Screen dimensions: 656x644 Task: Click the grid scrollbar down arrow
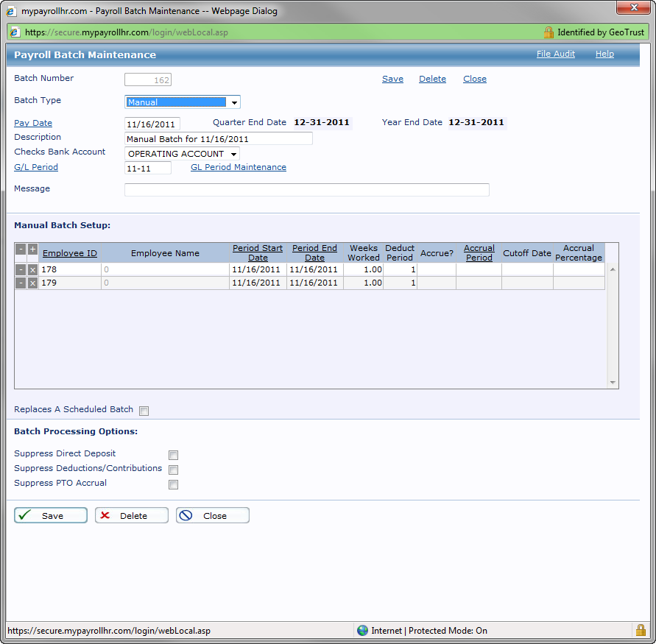pyautogui.click(x=613, y=383)
